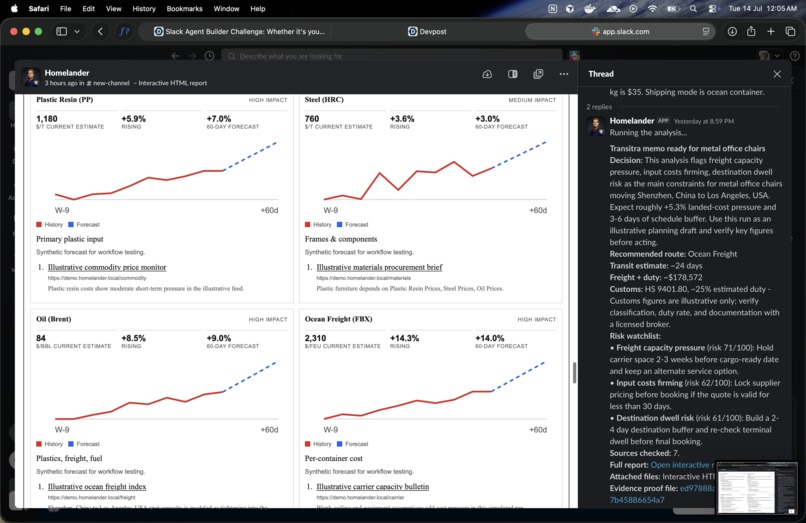Click app.slack.com address bar
Screen dimensions: 806x523
pyautogui.click(x=619, y=31)
